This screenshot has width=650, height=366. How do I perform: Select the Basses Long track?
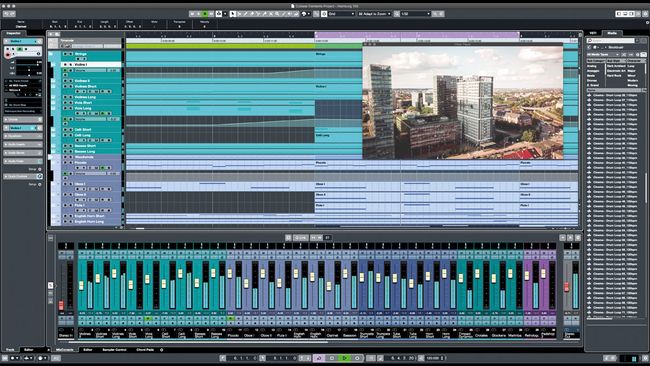(x=92, y=151)
